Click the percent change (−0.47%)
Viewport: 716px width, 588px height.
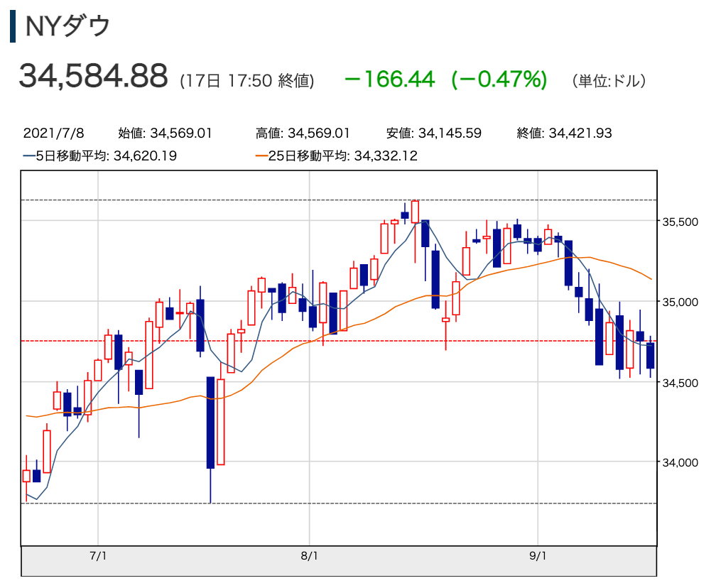coord(499,79)
